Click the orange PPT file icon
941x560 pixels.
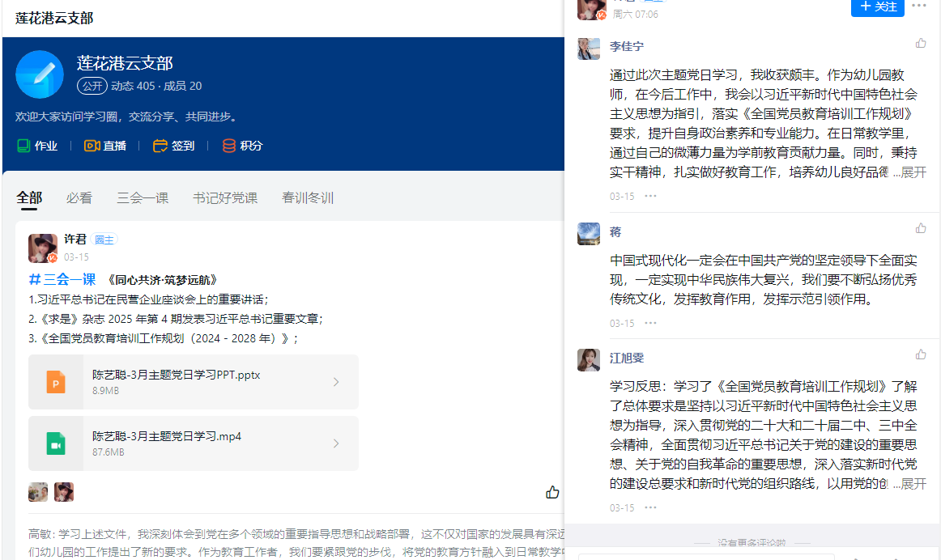56,383
